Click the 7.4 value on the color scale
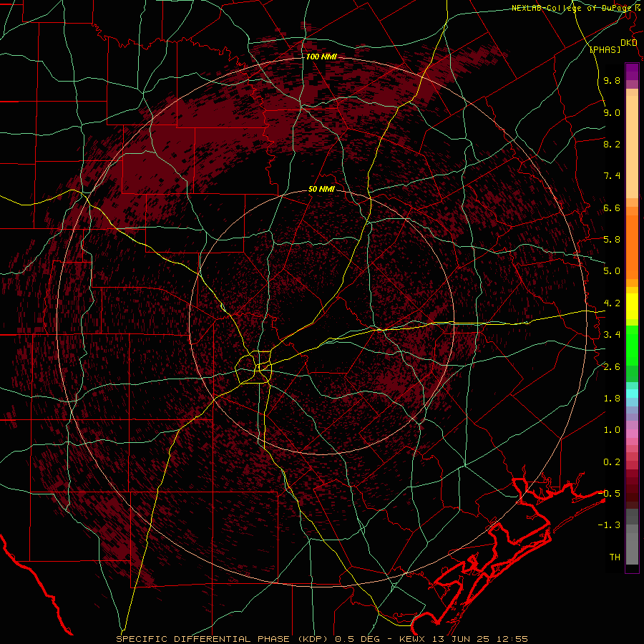The image size is (644, 644). (612, 176)
